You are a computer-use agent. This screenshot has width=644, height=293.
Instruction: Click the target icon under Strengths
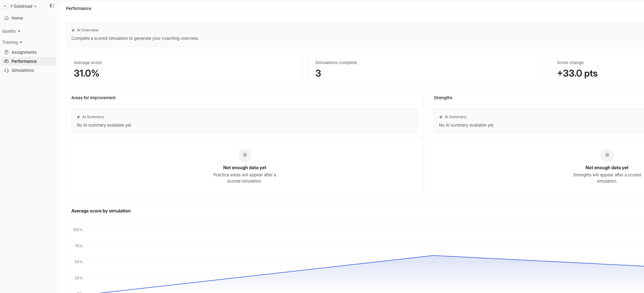pos(607,155)
